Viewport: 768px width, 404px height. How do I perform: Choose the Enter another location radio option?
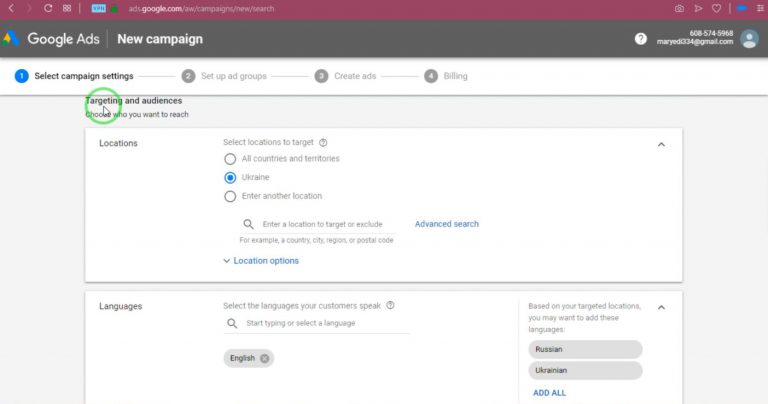pyautogui.click(x=230, y=196)
